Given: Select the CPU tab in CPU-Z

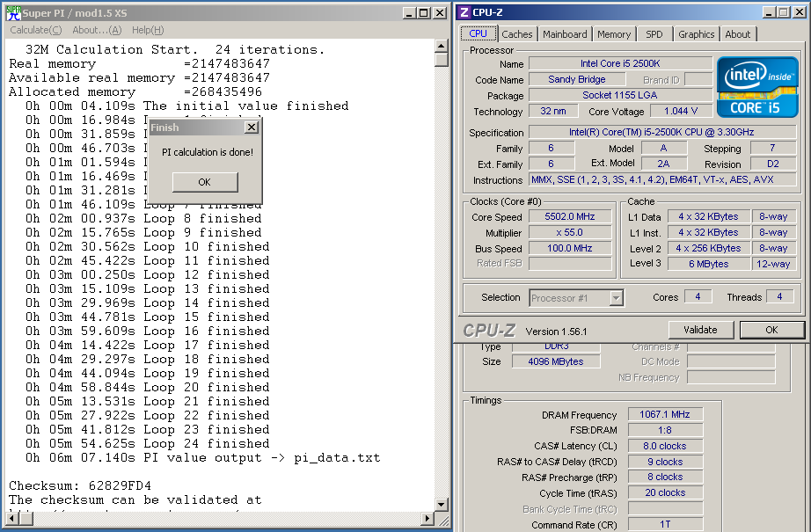Looking at the screenshot, I should tap(478, 33).
